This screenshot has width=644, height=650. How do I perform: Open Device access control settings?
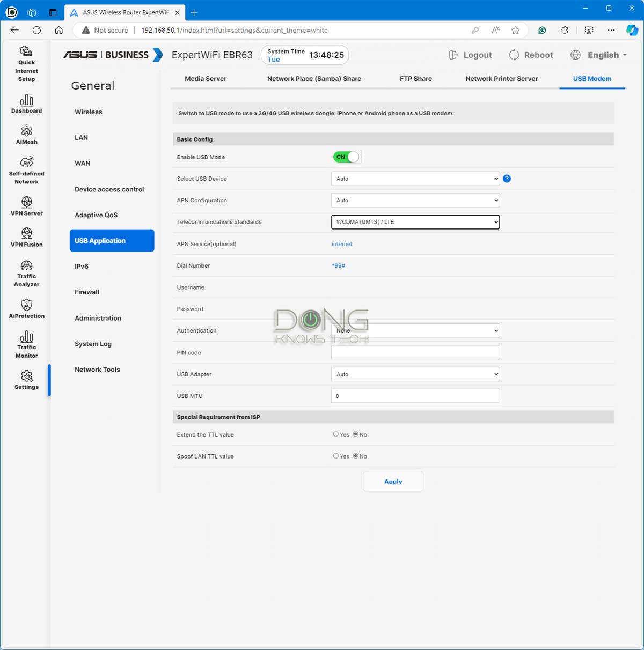click(109, 189)
